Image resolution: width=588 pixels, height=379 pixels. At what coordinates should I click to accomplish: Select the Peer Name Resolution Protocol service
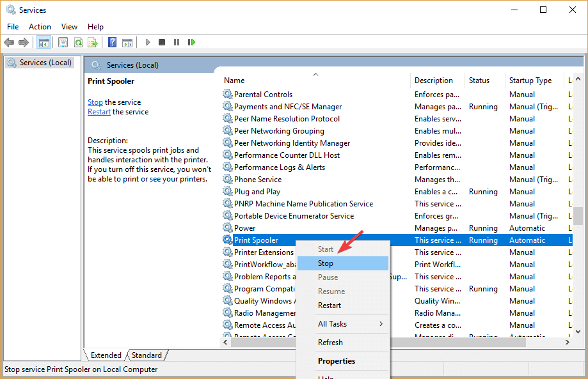tap(287, 119)
